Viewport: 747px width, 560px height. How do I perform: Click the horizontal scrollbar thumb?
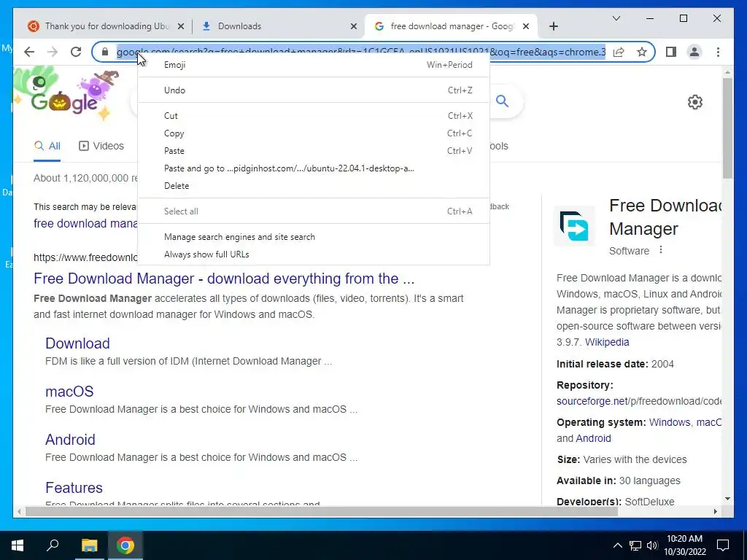(322, 512)
